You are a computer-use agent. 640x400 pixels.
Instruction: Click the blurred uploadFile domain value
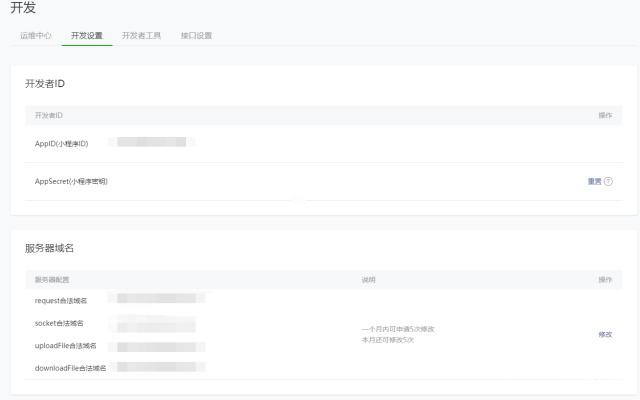[160, 346]
